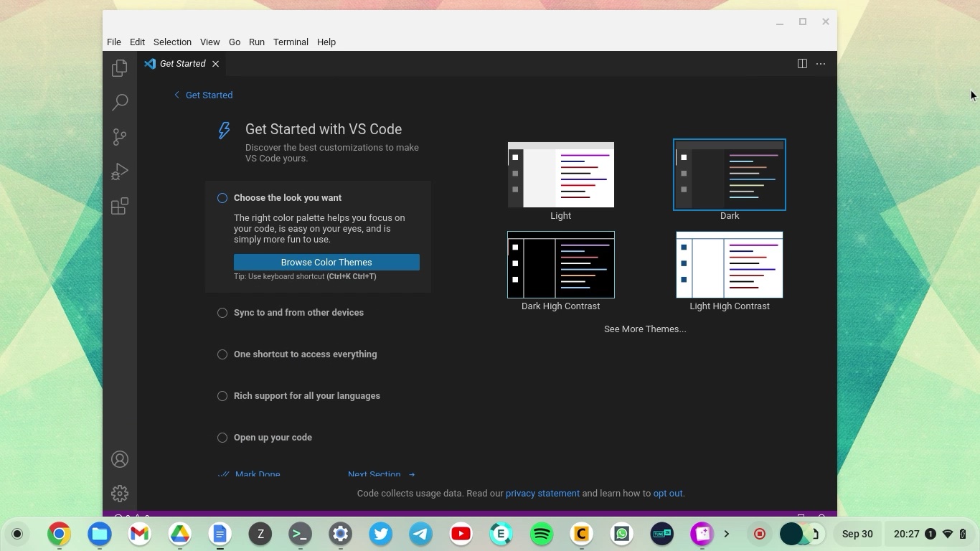Click the See More Themes link
The width and height of the screenshot is (980, 551).
click(645, 329)
